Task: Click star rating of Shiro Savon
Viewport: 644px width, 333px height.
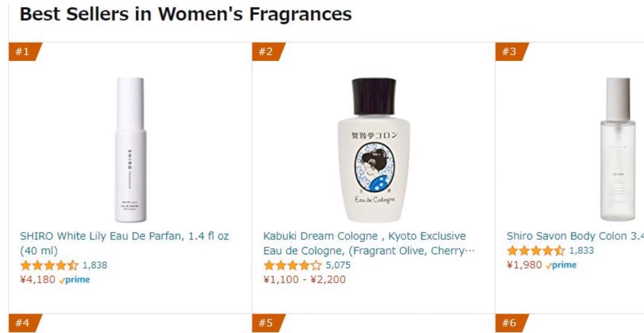Action: (x=535, y=250)
